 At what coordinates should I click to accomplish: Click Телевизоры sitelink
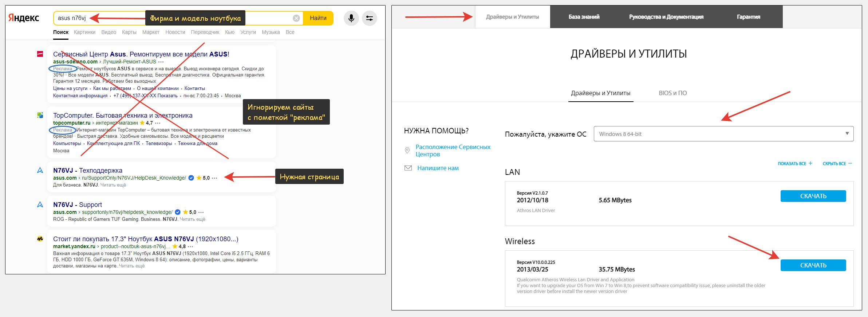[159, 144]
